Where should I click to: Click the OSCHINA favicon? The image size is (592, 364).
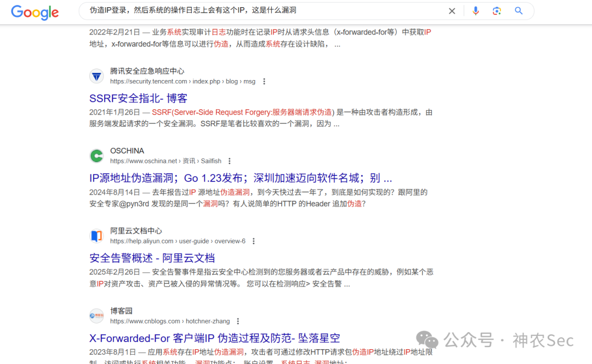coord(96,156)
